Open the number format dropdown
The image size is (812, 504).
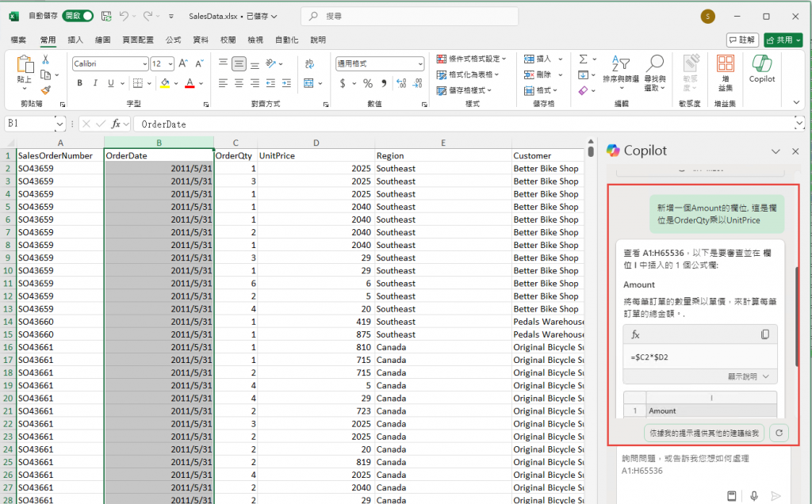tap(420, 63)
